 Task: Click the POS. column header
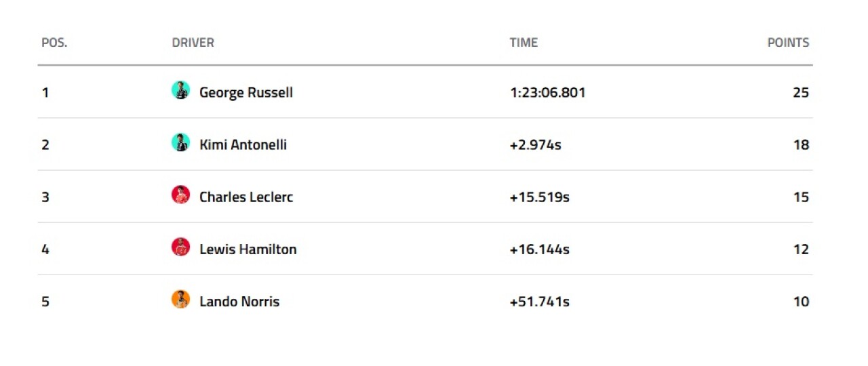(x=54, y=43)
